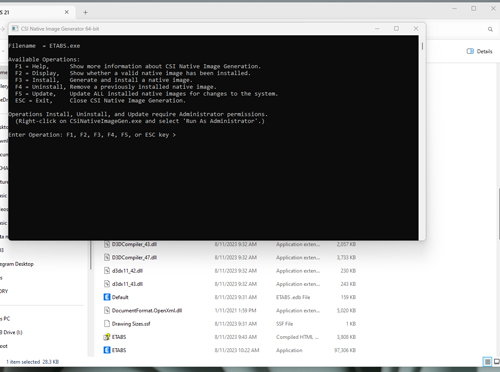Open the Details pane button
This screenshot has height=372, width=500.
[x=479, y=51]
